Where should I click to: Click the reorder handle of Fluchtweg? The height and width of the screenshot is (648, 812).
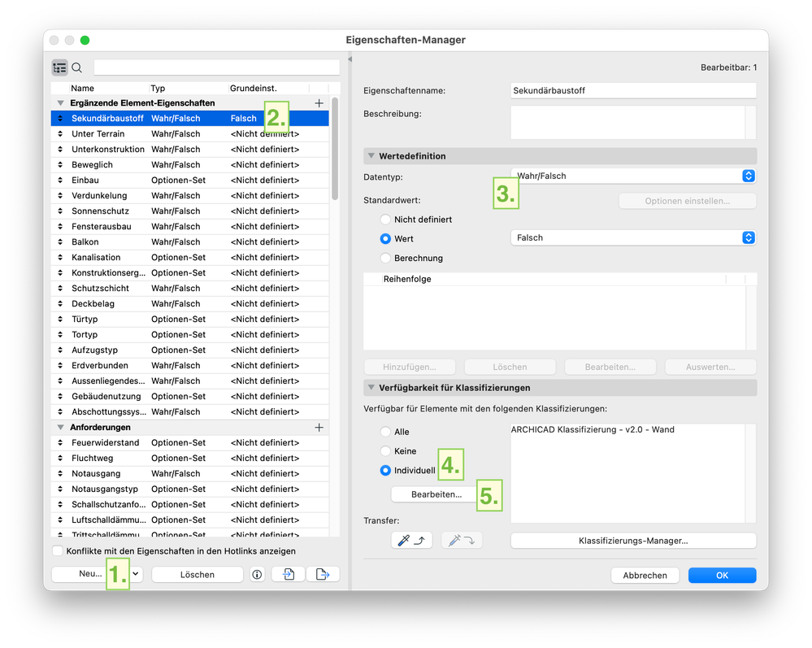tap(60, 458)
